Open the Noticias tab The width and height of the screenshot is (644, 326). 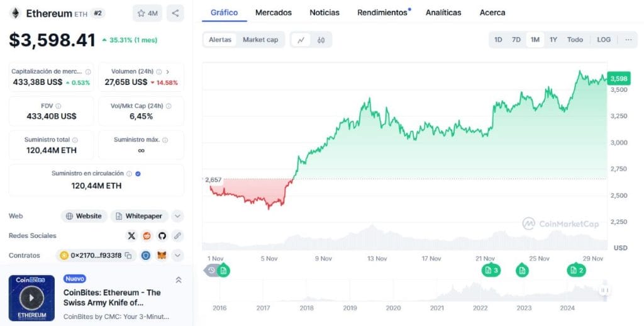(x=325, y=13)
